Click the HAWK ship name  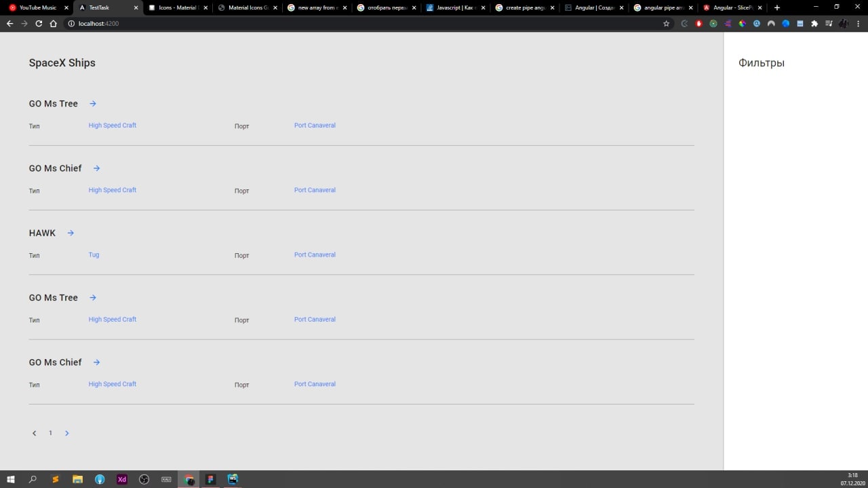(42, 233)
